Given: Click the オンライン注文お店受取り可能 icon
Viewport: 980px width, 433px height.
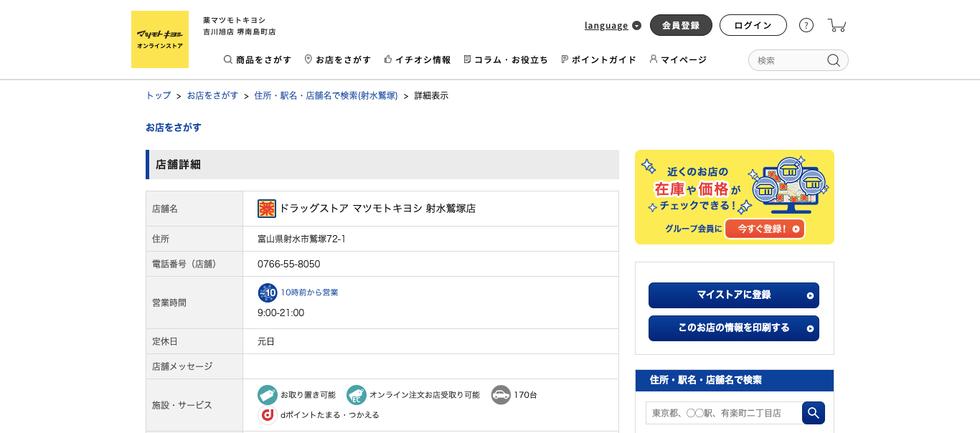Looking at the screenshot, I should 356,395.
